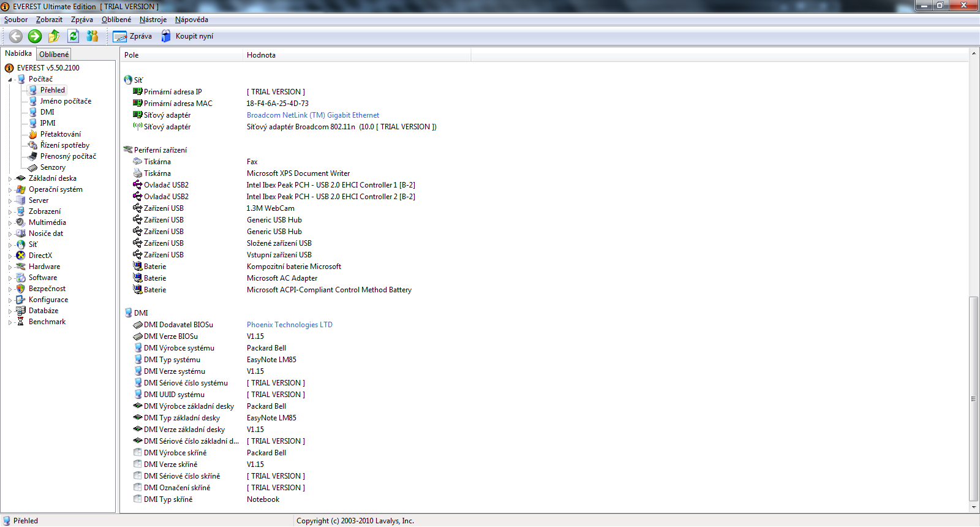
Task: Select the Microsoft XPS Document Writer row
Action: pyautogui.click(x=544, y=173)
